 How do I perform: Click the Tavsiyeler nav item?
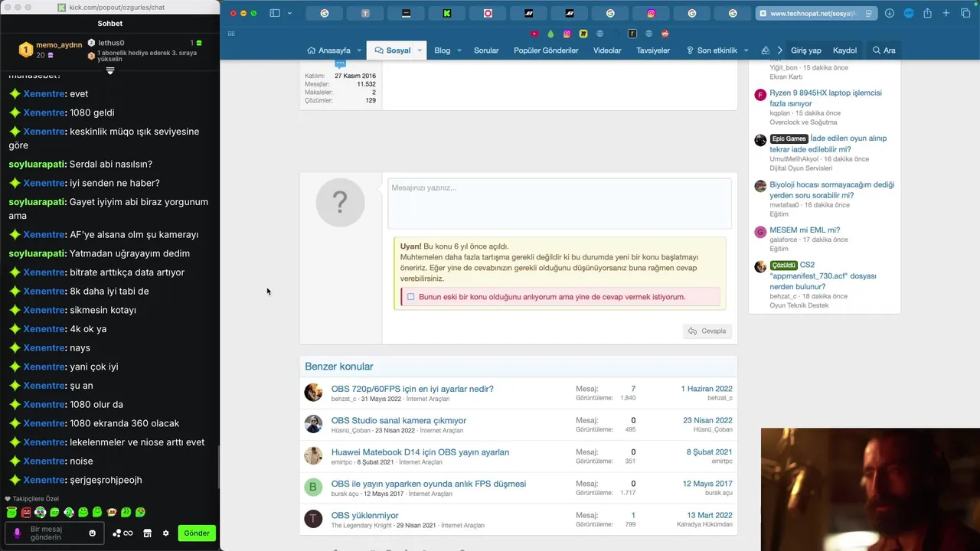tap(652, 51)
